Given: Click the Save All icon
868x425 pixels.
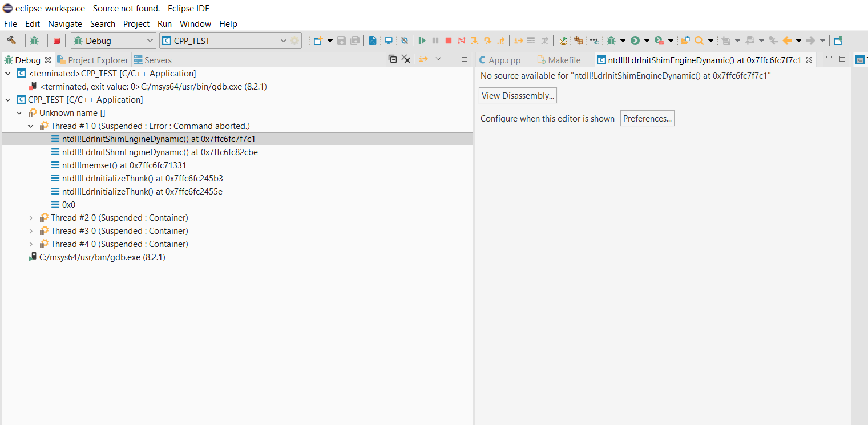Looking at the screenshot, I should pos(355,41).
